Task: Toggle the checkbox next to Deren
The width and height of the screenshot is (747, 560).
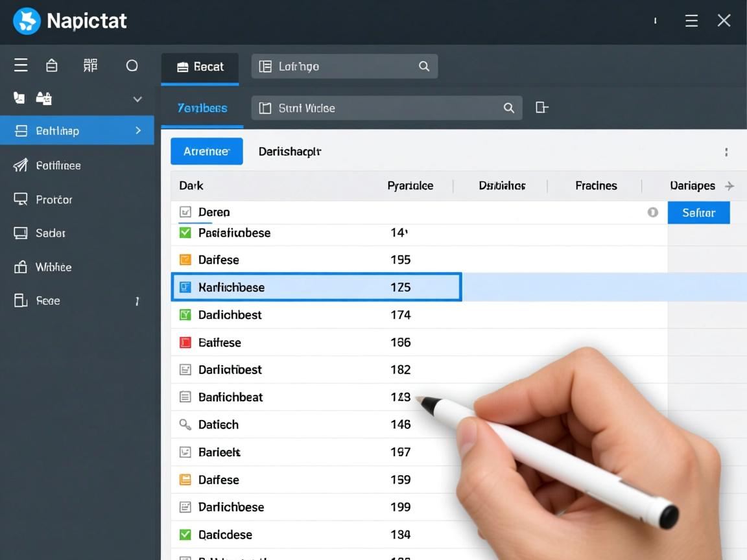Action: coord(185,212)
